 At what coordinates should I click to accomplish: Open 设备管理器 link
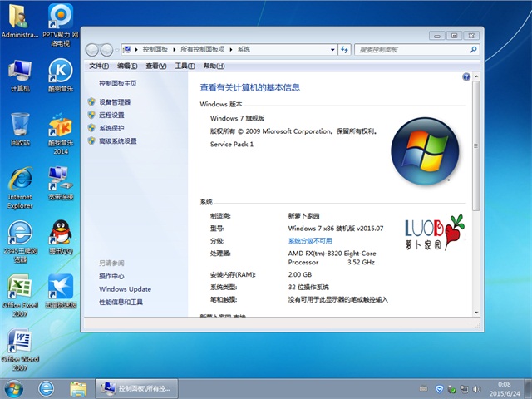coord(115,101)
